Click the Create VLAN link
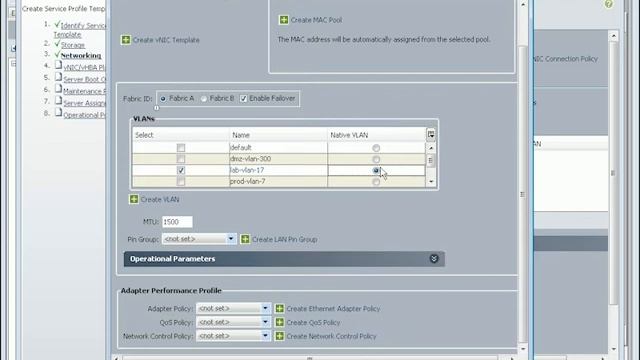640x360 pixels. 160,200
